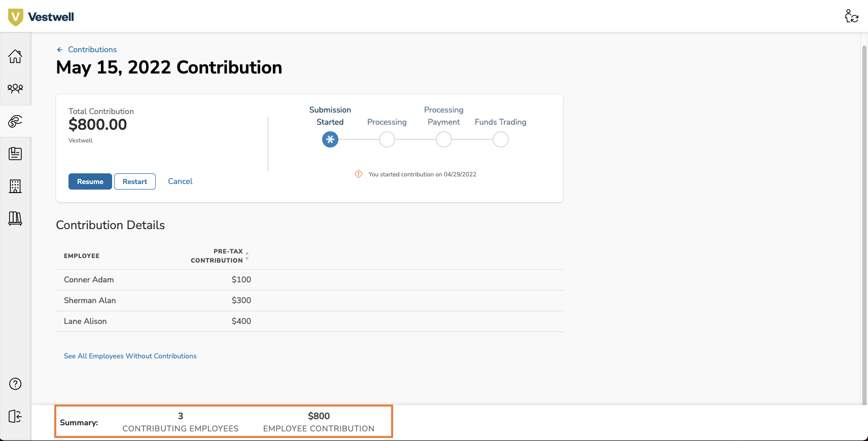
Task: Select the contributions hand-coin sidebar icon
Action: (15, 121)
